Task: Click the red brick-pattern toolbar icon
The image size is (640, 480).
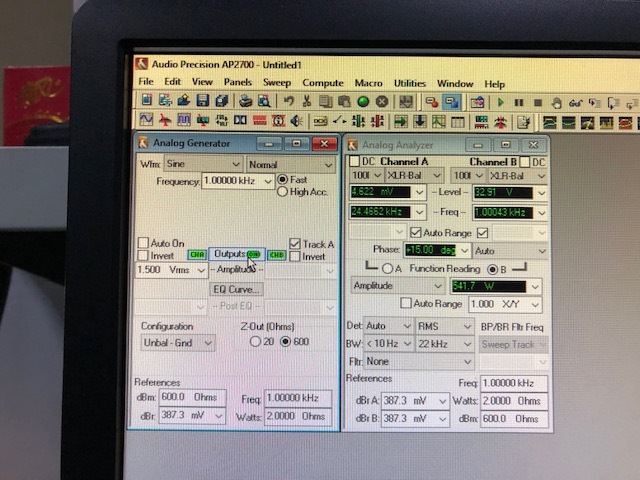Action: tap(259, 120)
